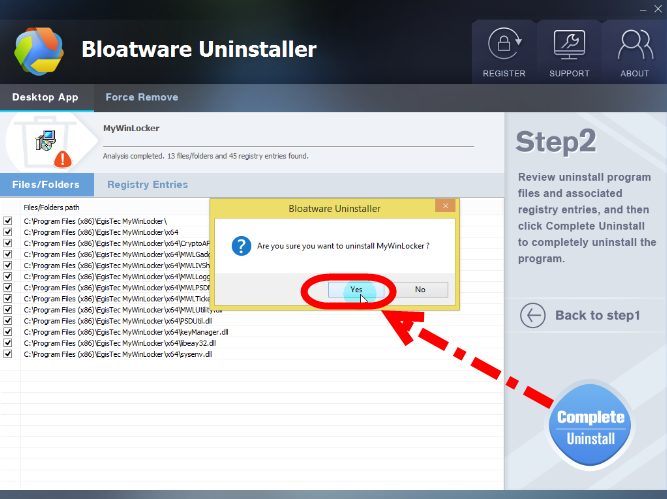Toggle the x64\MWLPSD row checkbox

pos(8,287)
